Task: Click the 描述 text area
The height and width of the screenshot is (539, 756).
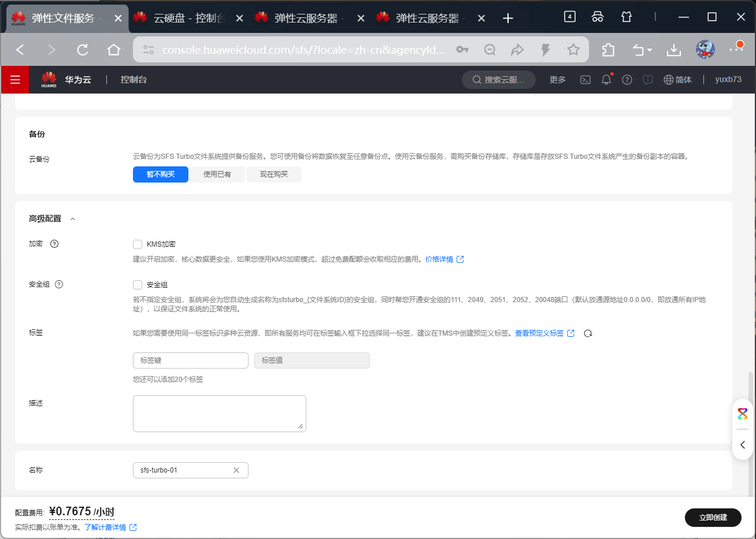Action: (220, 414)
